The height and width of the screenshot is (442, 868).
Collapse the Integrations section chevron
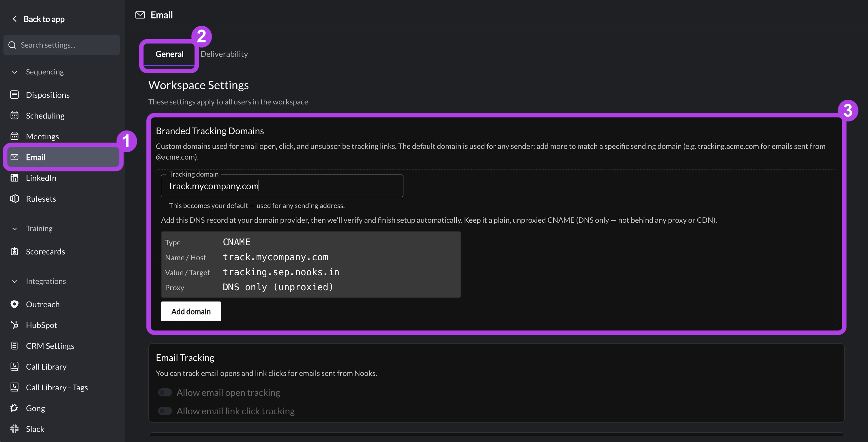coord(14,282)
